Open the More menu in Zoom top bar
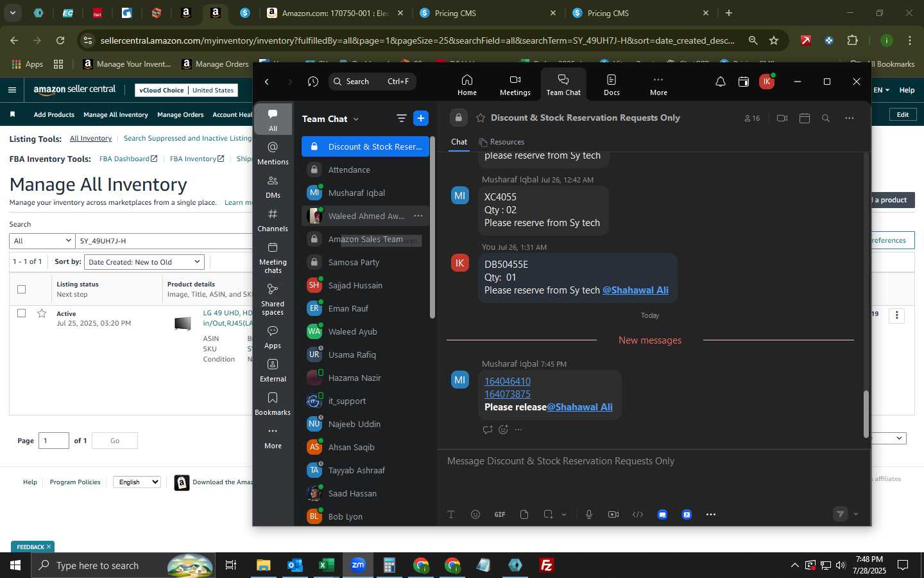This screenshot has width=924, height=578. (658, 85)
